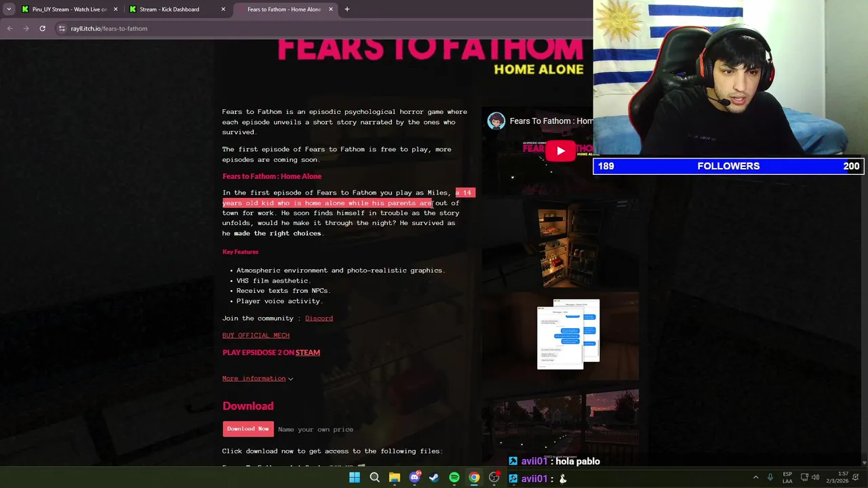This screenshot has height=488, width=868.
Task: Click the Atmospheric environment bullet text
Action: (x=340, y=270)
